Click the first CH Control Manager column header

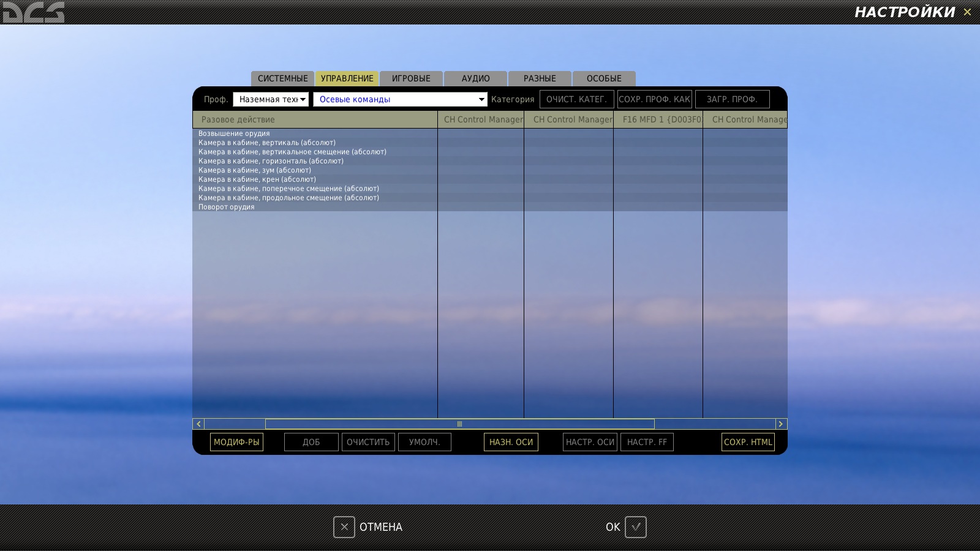(481, 119)
